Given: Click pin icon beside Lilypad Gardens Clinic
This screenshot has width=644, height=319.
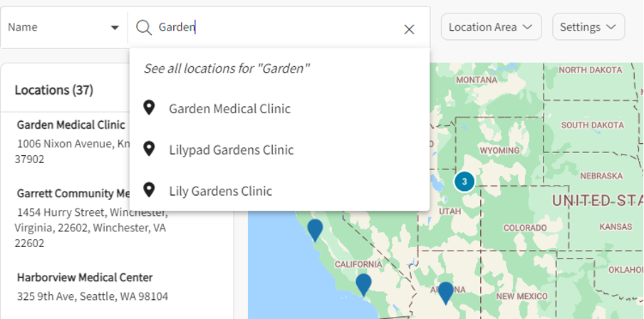Looking at the screenshot, I should pos(149,150).
